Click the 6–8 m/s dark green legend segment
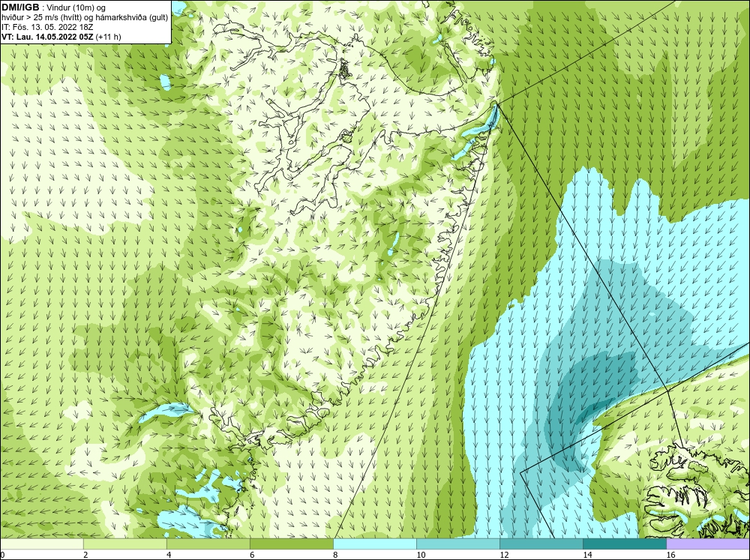This screenshot has height=560, width=750. point(291,544)
